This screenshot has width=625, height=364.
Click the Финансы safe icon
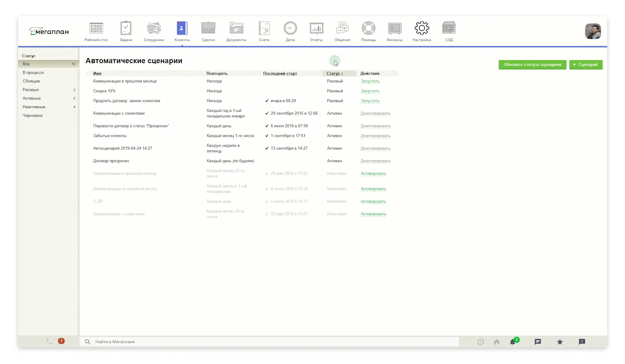(394, 29)
